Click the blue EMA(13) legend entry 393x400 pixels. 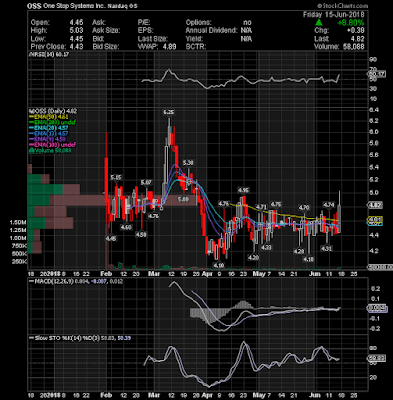pyautogui.click(x=49, y=133)
